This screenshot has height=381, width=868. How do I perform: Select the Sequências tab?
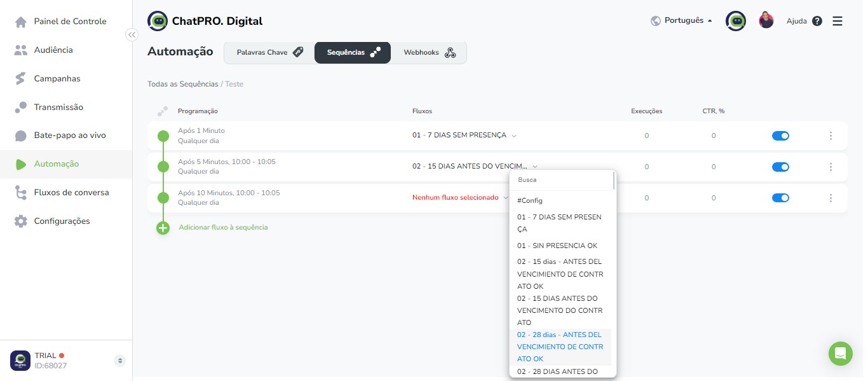coord(353,53)
